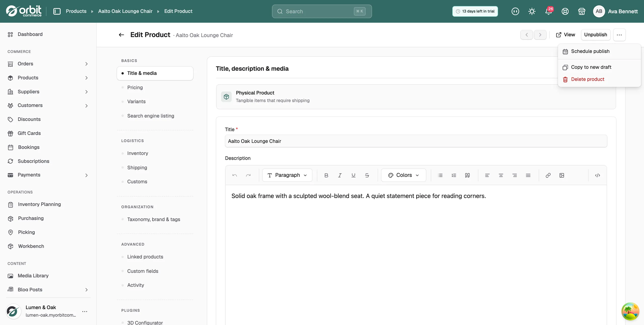Image resolution: width=644 pixels, height=325 pixels.
Task: Open the Paragraph style dropdown
Action: coord(287,175)
